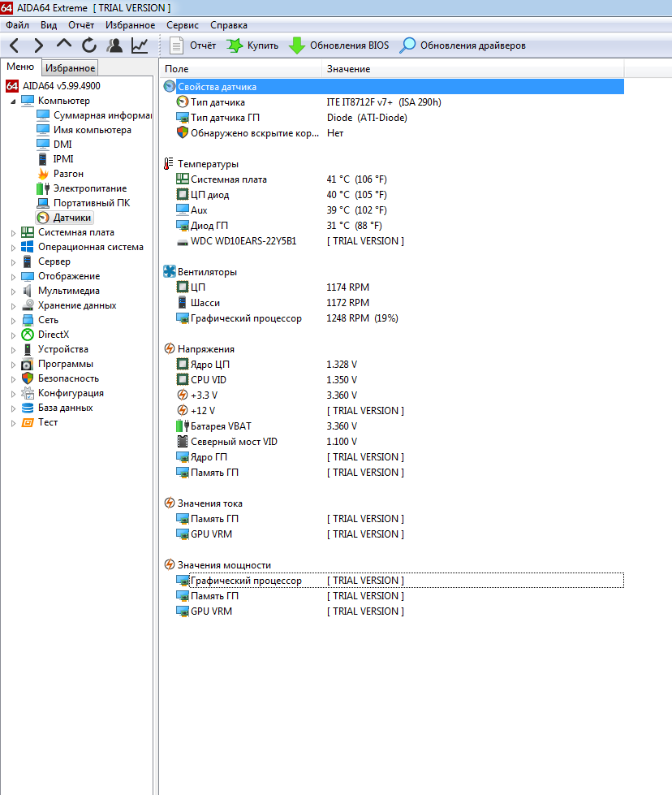Viewport: 672px width, 795px height.
Task: Click the Back arrow toolbar icon
Action: coord(14,45)
